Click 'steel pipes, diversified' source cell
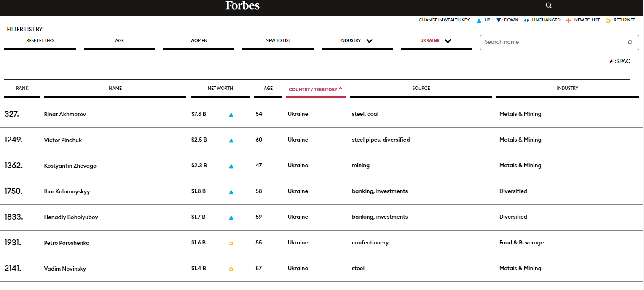 click(x=381, y=140)
